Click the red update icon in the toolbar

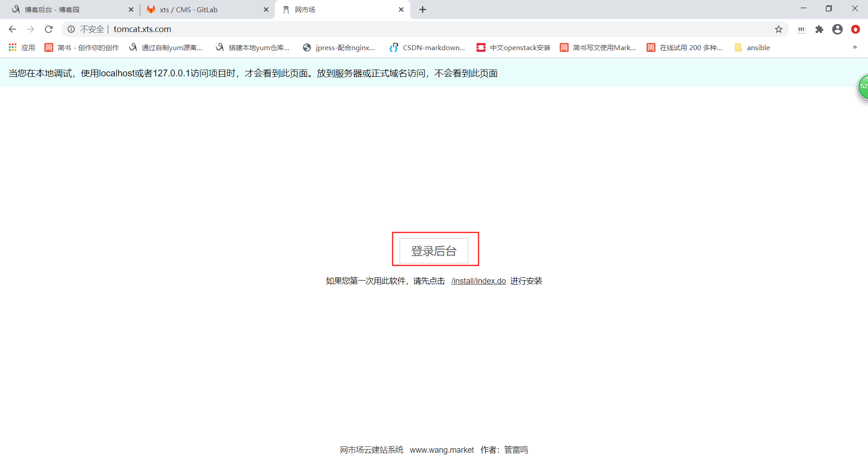coord(855,29)
